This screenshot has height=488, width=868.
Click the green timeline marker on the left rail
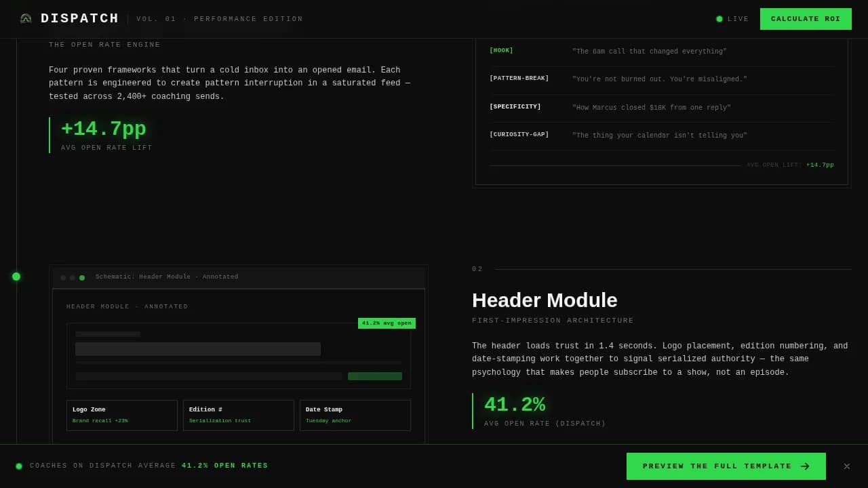(16, 277)
